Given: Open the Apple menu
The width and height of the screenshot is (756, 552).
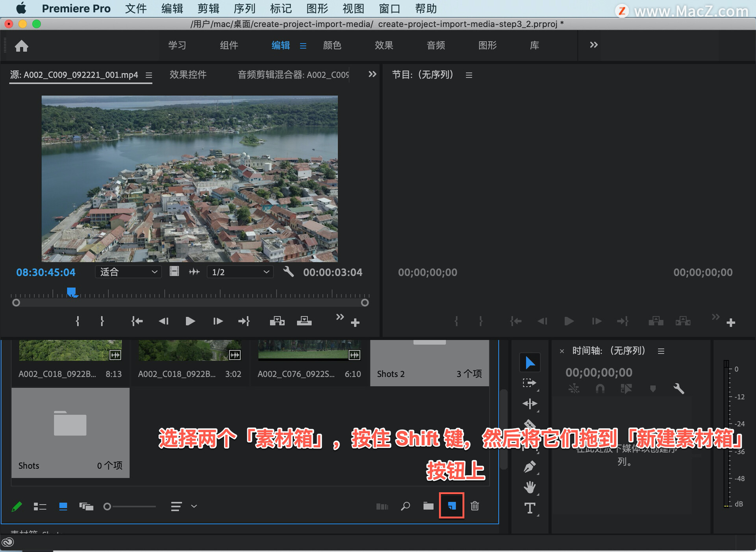Looking at the screenshot, I should [x=21, y=8].
